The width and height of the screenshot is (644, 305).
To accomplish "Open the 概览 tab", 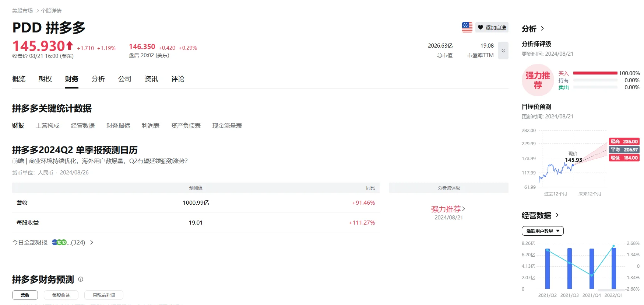I will (19, 79).
